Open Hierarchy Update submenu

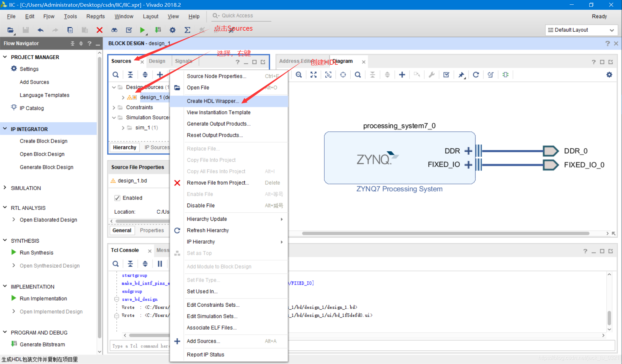point(235,219)
